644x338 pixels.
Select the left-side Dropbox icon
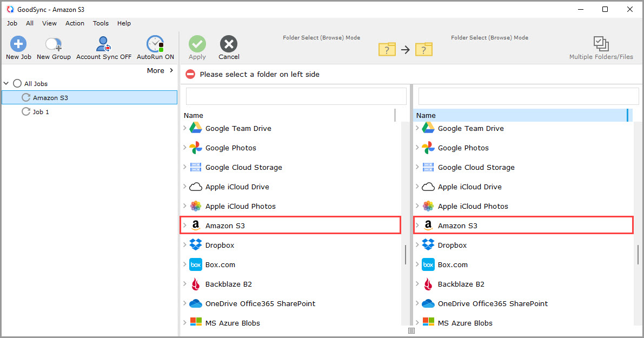(195, 245)
